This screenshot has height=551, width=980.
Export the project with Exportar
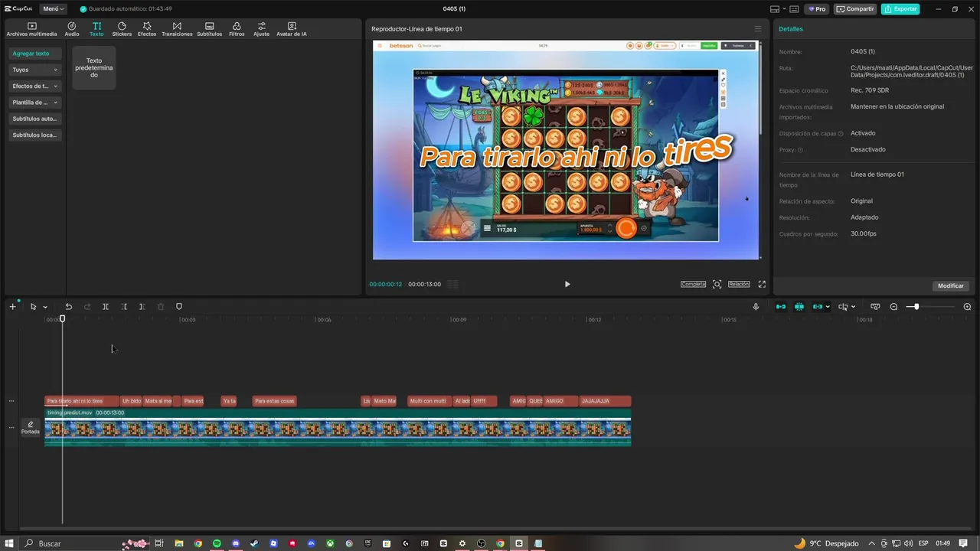pyautogui.click(x=900, y=9)
